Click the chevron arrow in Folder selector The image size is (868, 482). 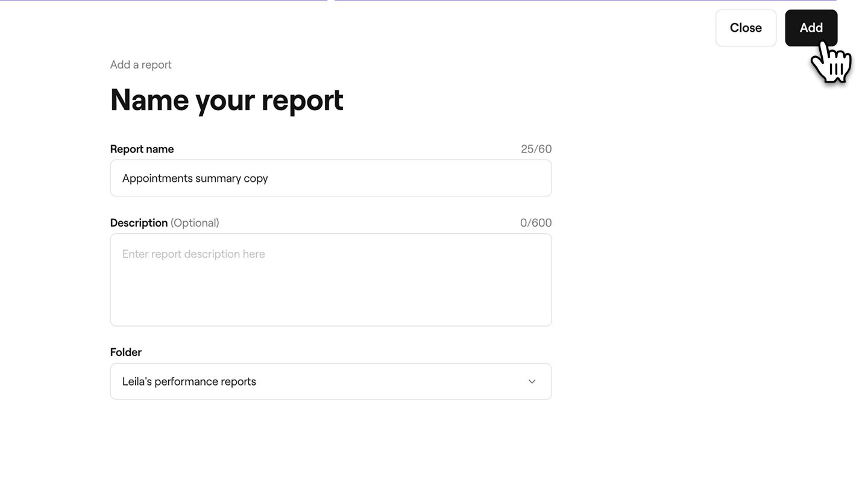532,381
